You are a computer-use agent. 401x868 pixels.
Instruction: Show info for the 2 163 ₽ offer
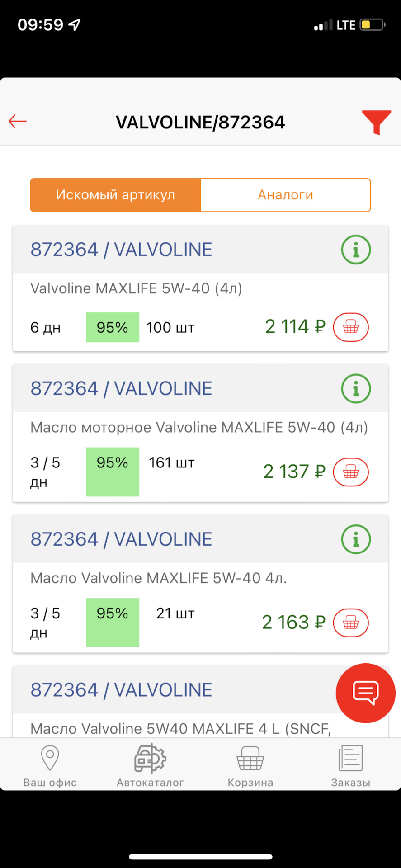tap(356, 539)
